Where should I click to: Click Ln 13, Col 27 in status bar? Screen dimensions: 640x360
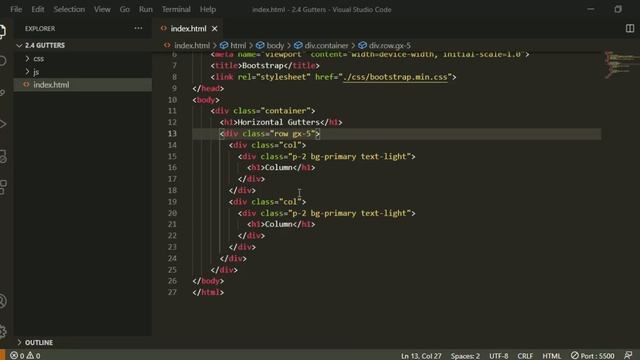click(x=421, y=356)
